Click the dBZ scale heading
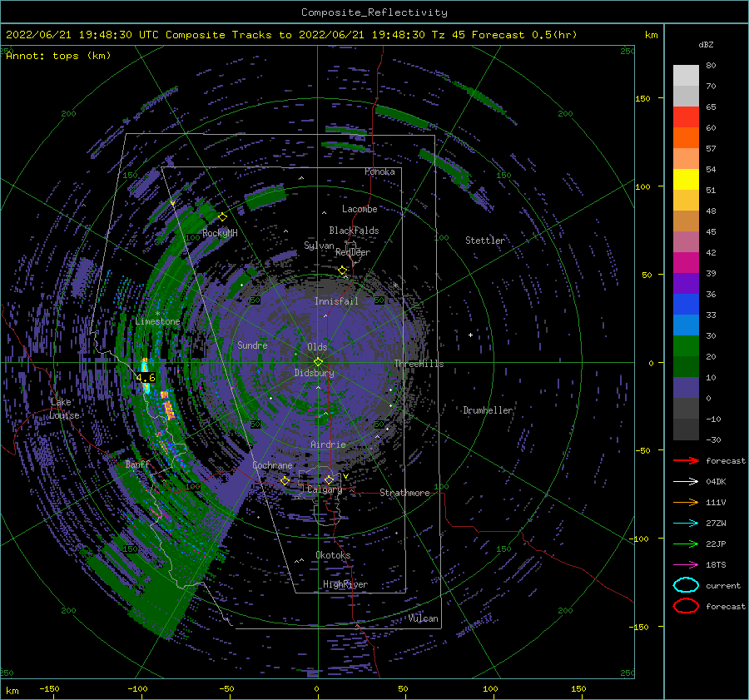Screen dimensions: 749x700 click(x=706, y=44)
